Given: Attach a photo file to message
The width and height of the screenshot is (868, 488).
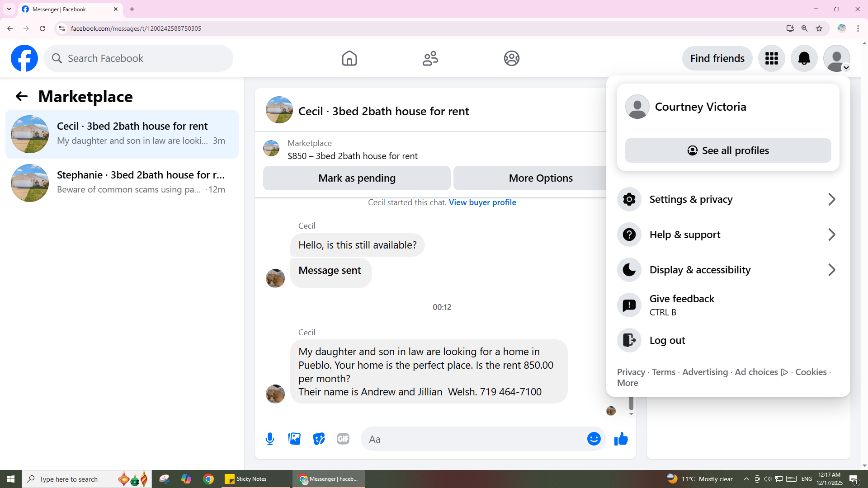Looking at the screenshot, I should click(294, 439).
